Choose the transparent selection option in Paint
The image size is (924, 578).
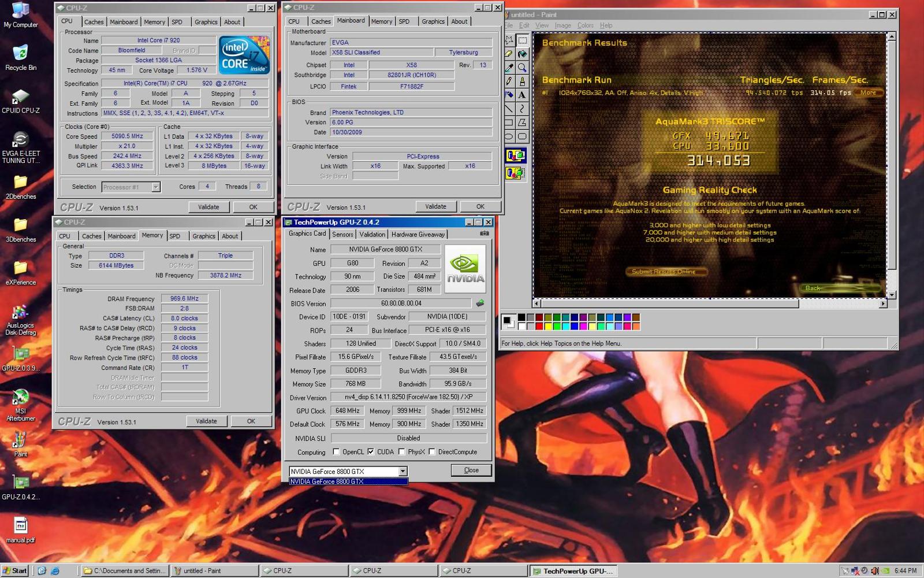pos(515,172)
